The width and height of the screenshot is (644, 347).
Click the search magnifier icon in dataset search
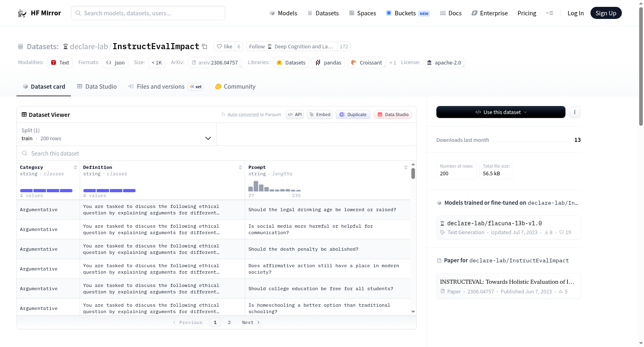click(25, 154)
